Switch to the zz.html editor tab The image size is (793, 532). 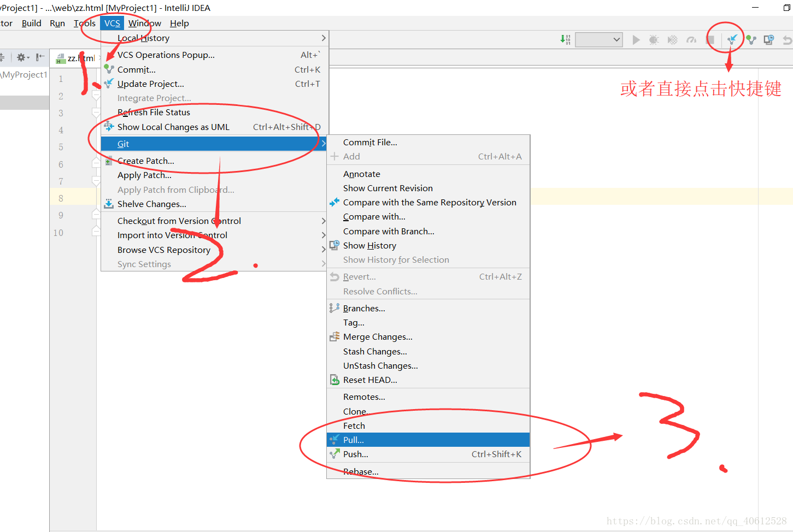pyautogui.click(x=77, y=58)
